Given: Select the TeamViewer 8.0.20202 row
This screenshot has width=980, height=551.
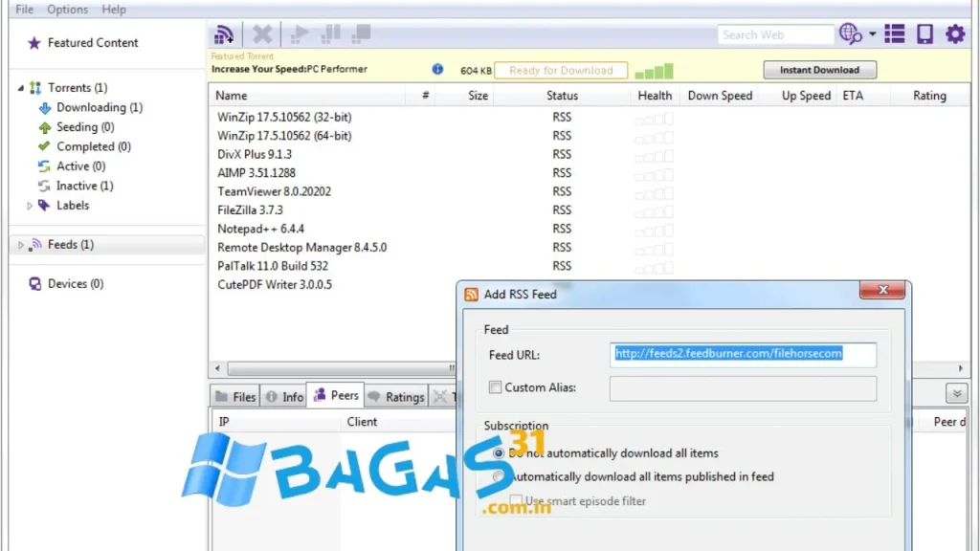Looking at the screenshot, I should click(590, 191).
